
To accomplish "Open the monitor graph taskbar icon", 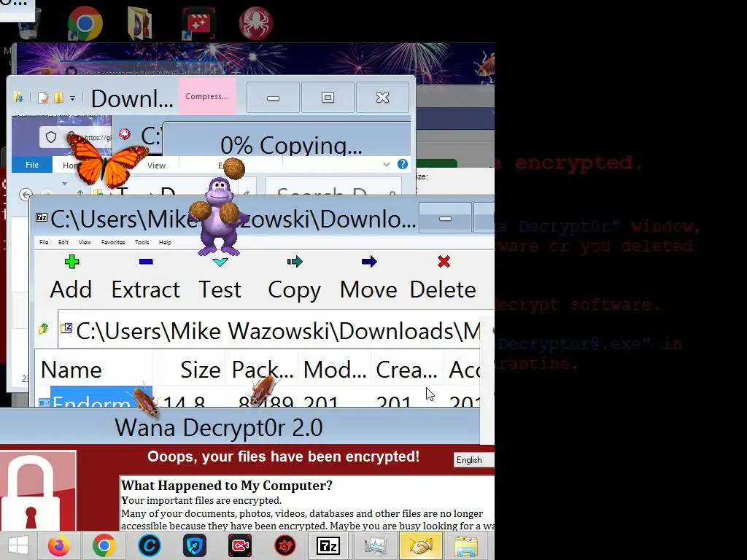I will coord(375,545).
